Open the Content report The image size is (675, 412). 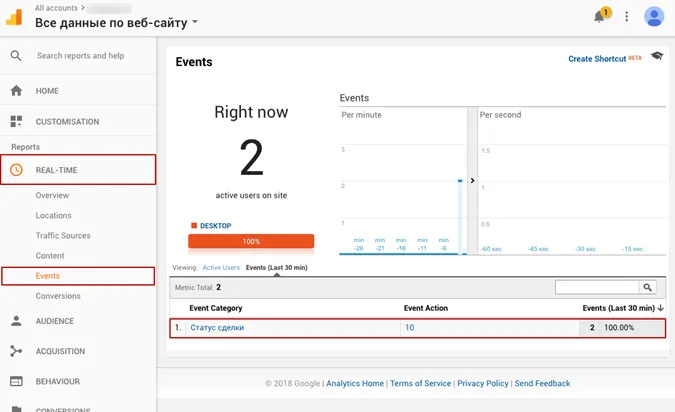[50, 256]
